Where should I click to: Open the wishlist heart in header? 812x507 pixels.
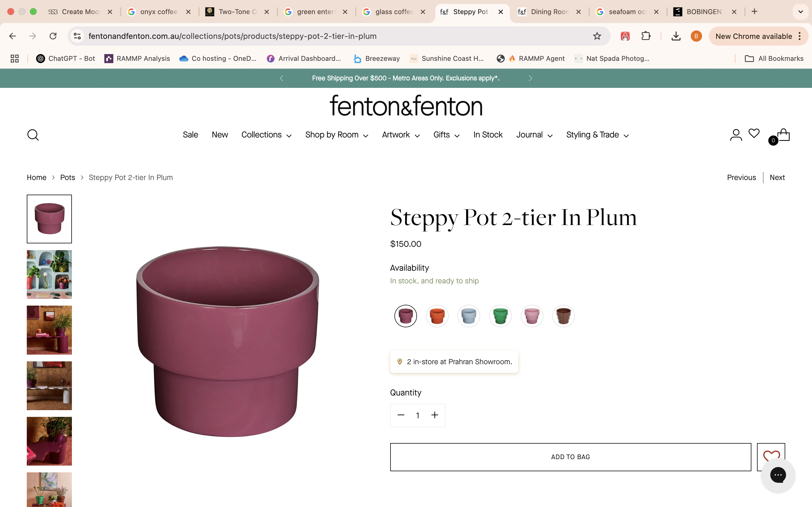pos(754,134)
